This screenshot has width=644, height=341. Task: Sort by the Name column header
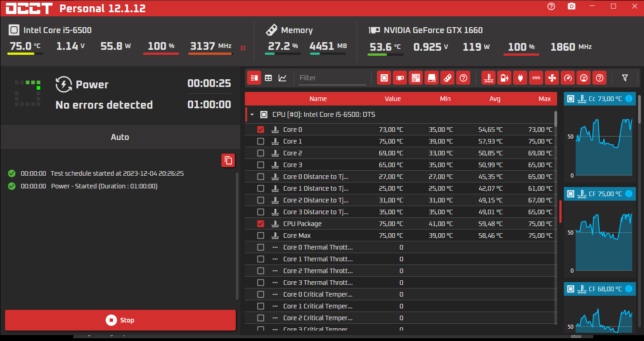(x=318, y=99)
